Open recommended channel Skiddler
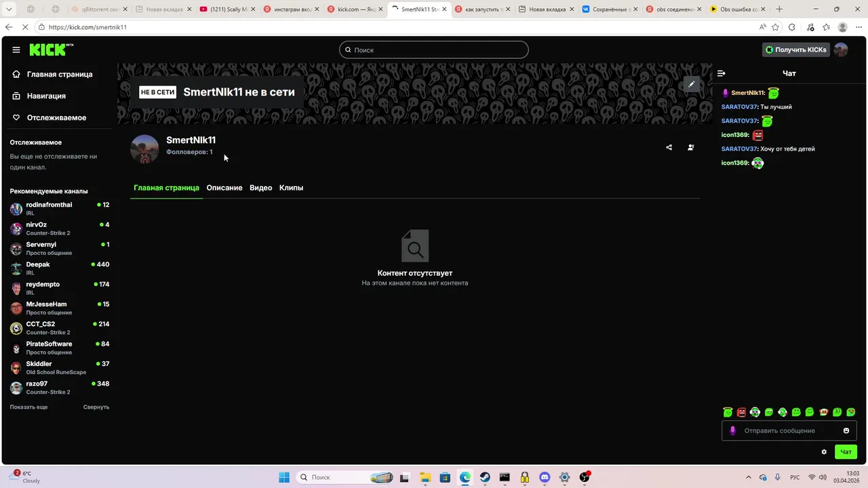Viewport: 868px width, 488px height. 60,368
